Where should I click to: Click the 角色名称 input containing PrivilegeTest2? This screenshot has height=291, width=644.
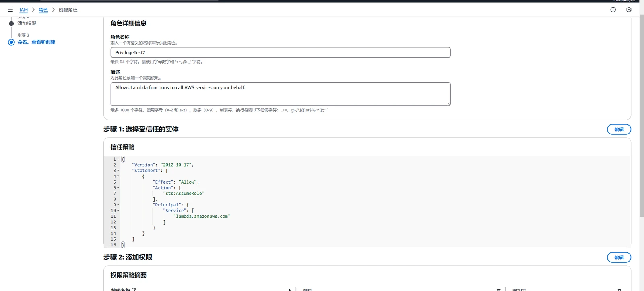pyautogui.click(x=281, y=52)
